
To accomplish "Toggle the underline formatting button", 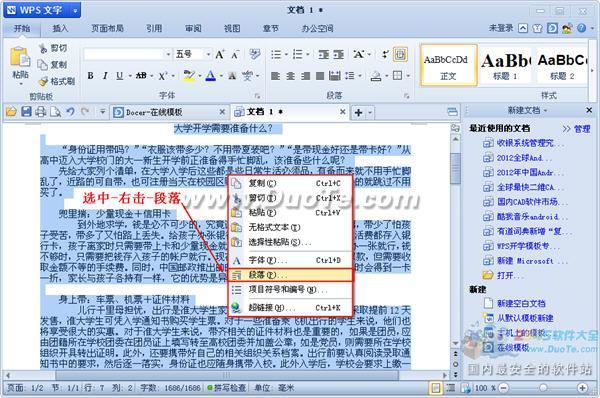I will tap(119, 76).
